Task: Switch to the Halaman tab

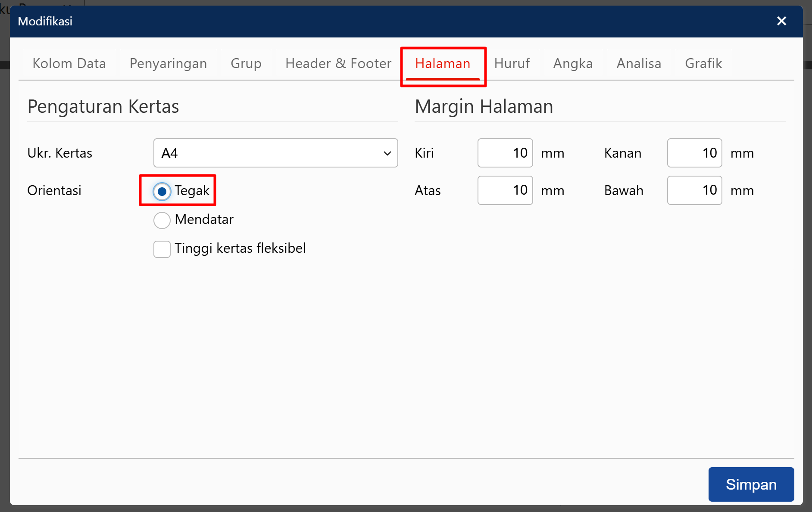Action: (x=443, y=63)
